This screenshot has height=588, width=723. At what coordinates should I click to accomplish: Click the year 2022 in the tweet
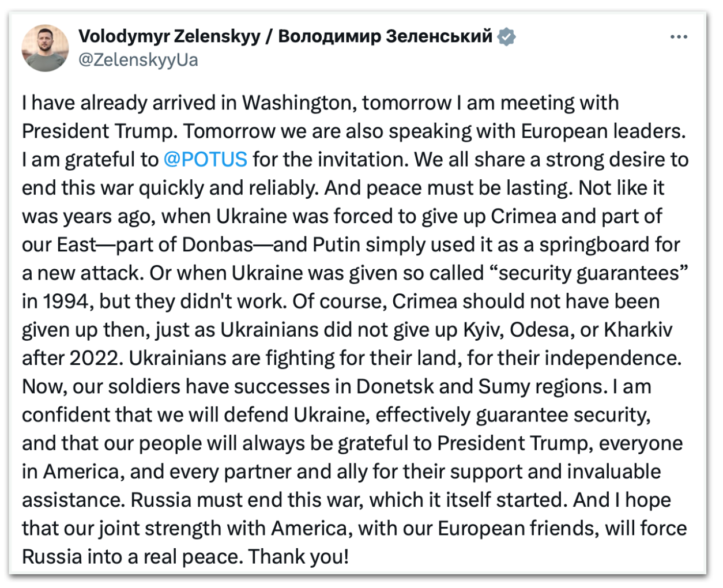point(96,358)
